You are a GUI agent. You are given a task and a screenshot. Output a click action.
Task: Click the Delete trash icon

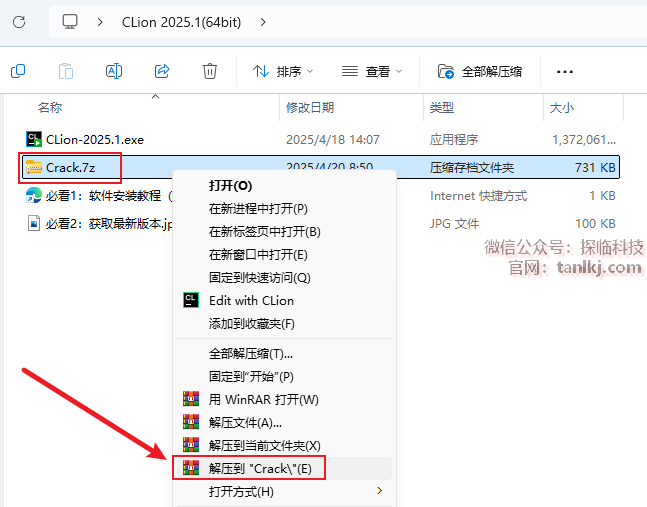click(x=210, y=71)
